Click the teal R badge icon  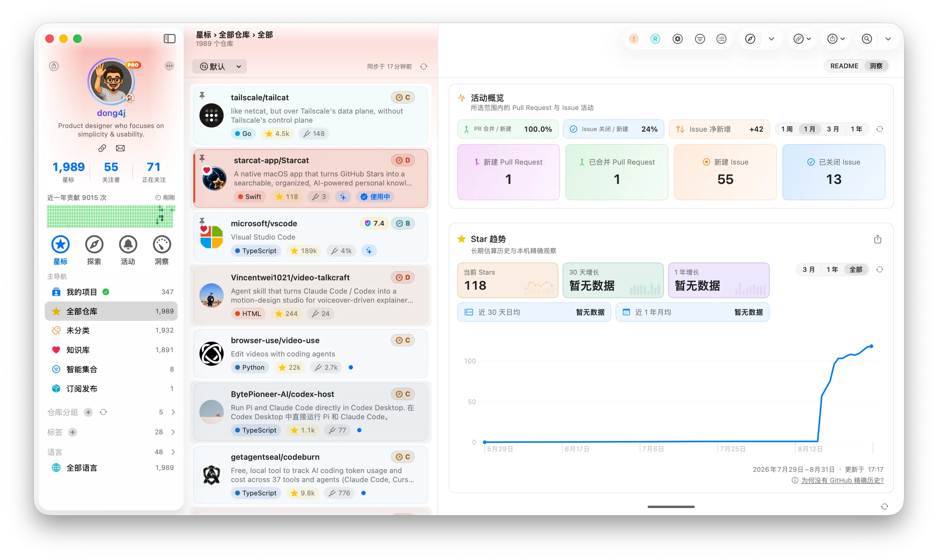655,38
